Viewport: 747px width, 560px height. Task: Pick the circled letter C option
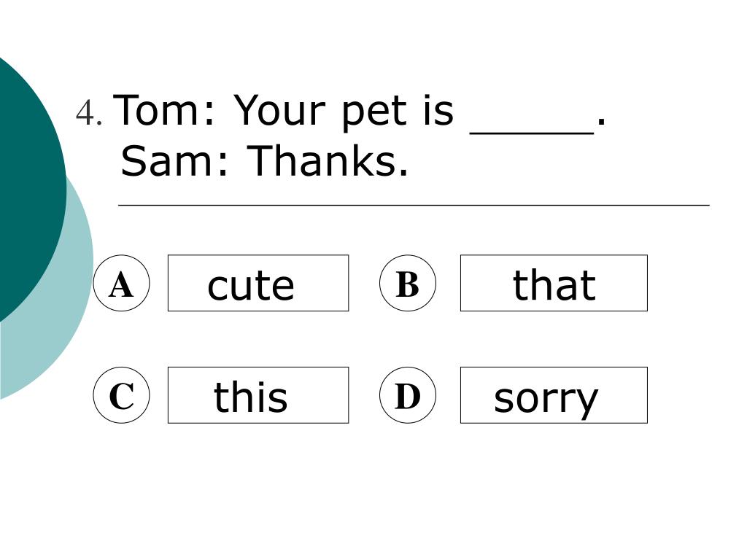(x=122, y=395)
